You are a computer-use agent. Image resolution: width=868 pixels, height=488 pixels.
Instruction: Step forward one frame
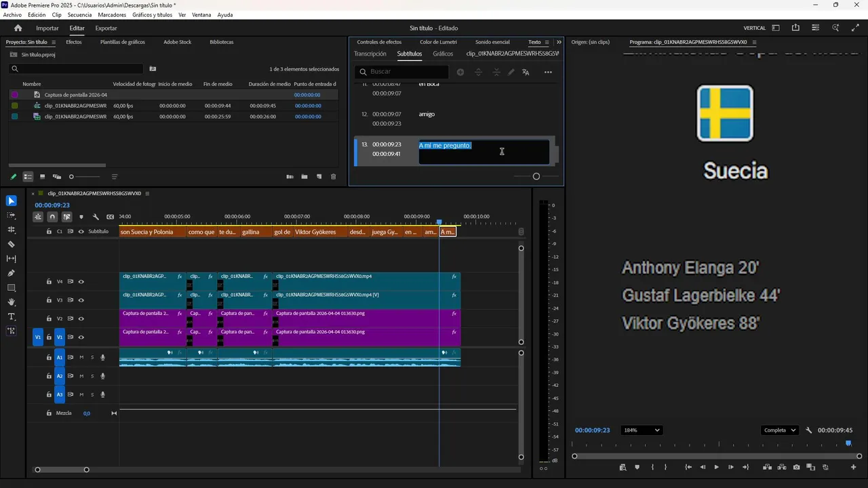click(x=731, y=467)
